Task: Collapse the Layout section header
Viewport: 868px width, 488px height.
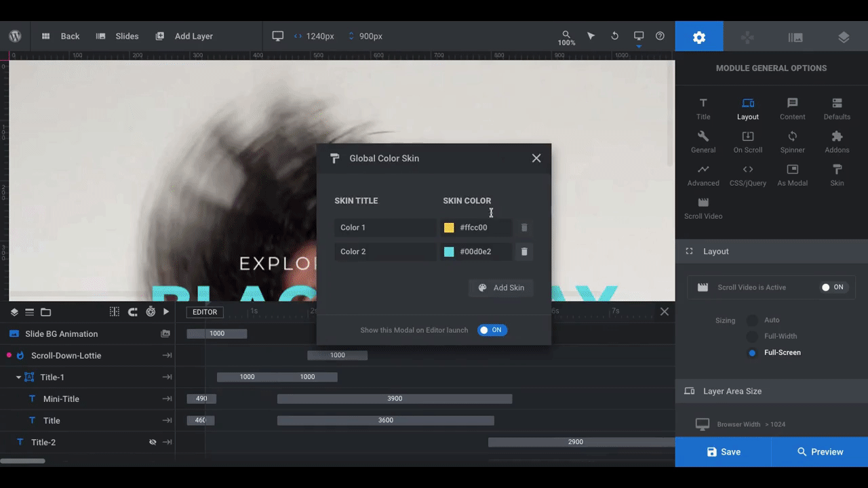Action: 772,251
